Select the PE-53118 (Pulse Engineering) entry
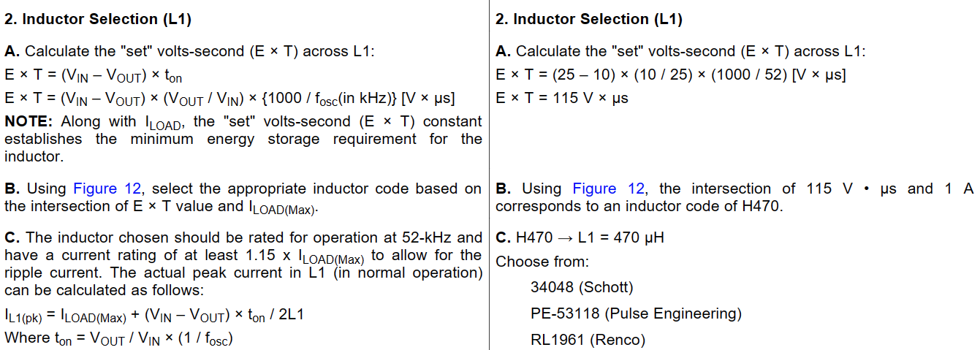The height and width of the screenshot is (350, 980). [x=636, y=313]
